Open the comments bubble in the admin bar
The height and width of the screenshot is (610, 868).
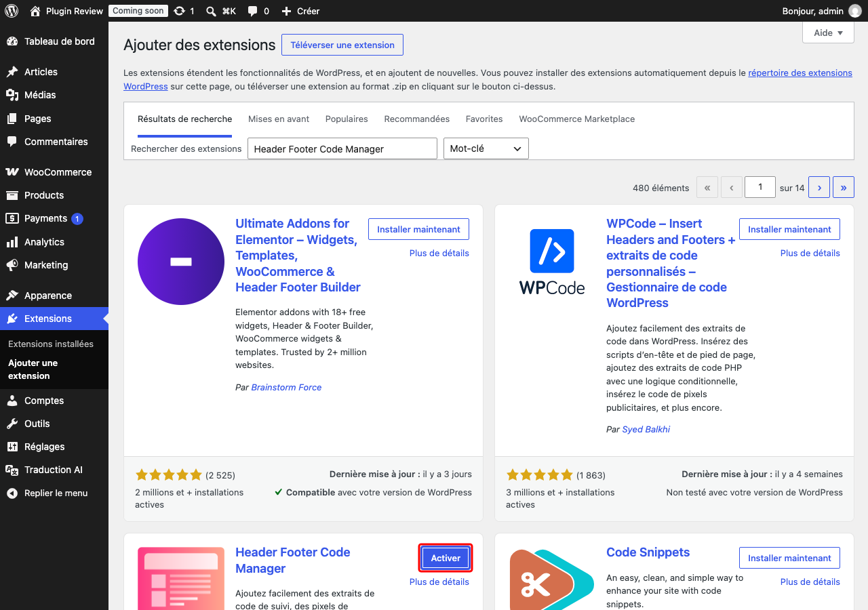(252, 11)
